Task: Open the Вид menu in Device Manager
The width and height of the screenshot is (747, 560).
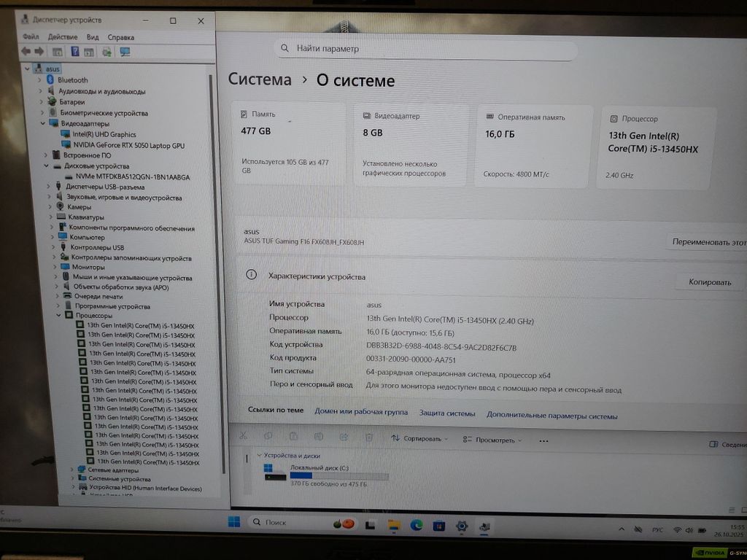Action: tap(93, 37)
